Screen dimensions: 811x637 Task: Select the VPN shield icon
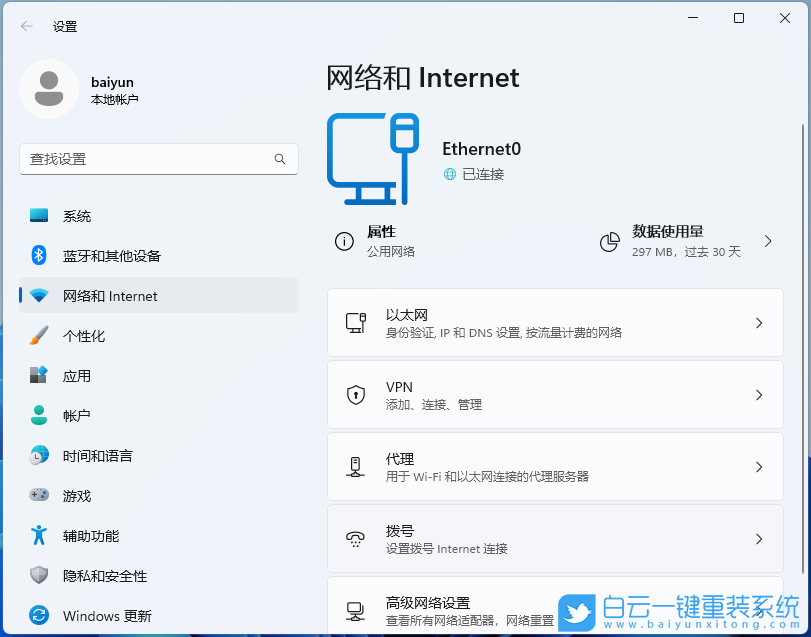356,394
